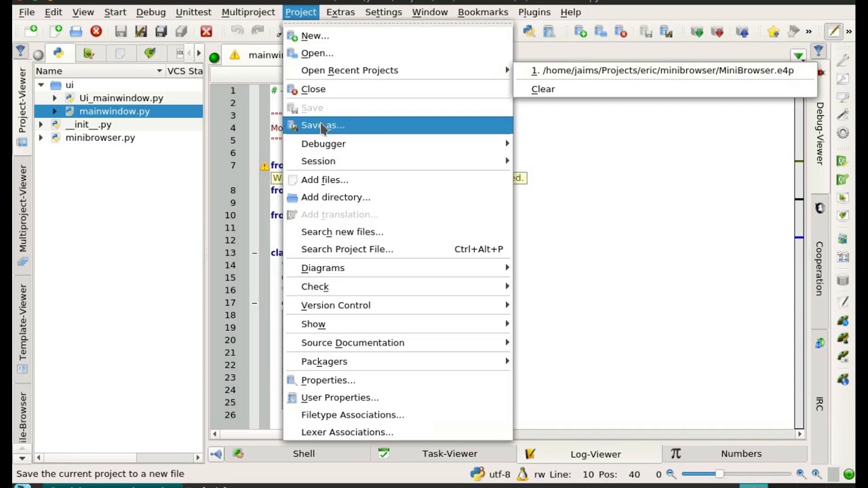Open the Session submenu
Screen dimensions: 868x488
click(398, 161)
